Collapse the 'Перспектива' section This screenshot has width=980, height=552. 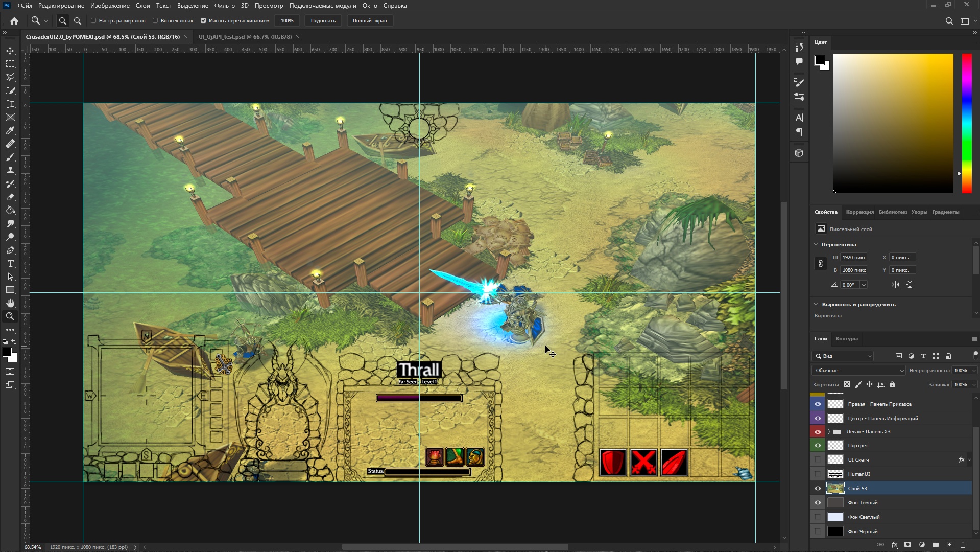pos(816,244)
